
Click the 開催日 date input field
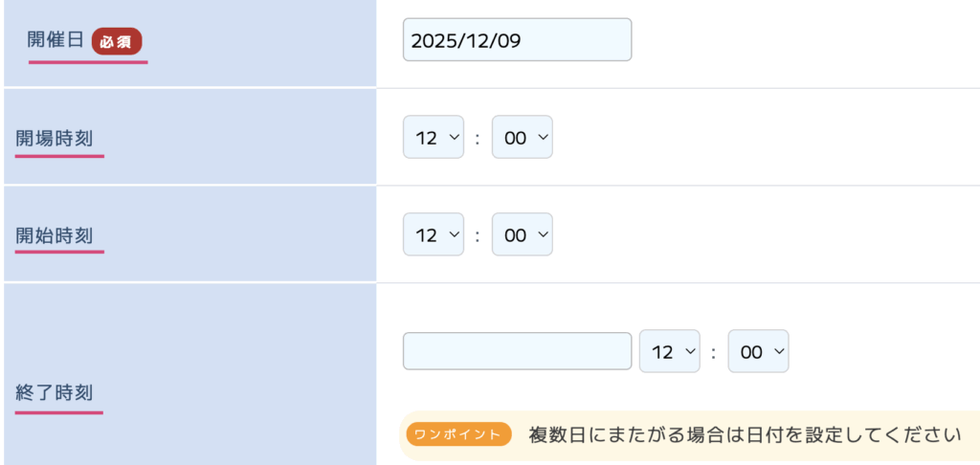point(517,40)
